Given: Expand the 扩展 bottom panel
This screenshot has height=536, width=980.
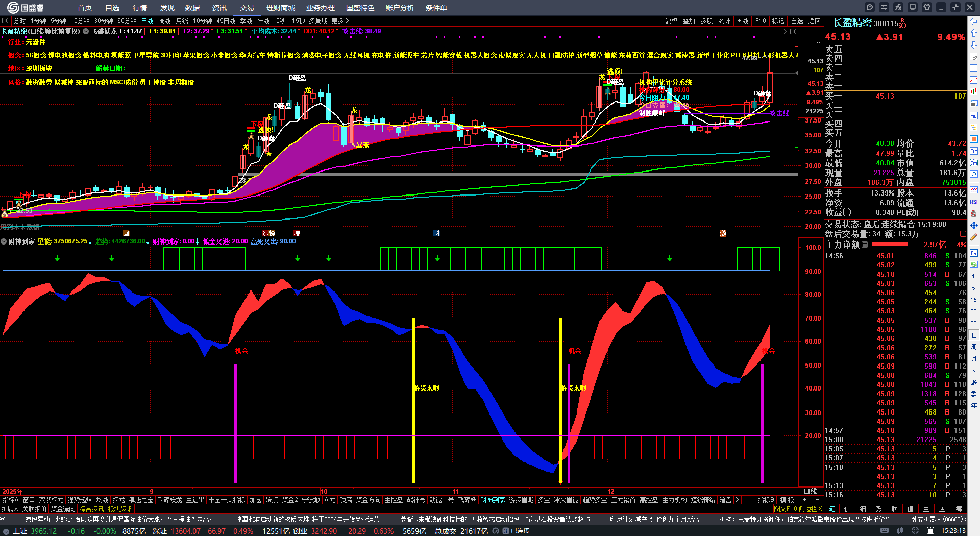Looking at the screenshot, I should (10, 509).
